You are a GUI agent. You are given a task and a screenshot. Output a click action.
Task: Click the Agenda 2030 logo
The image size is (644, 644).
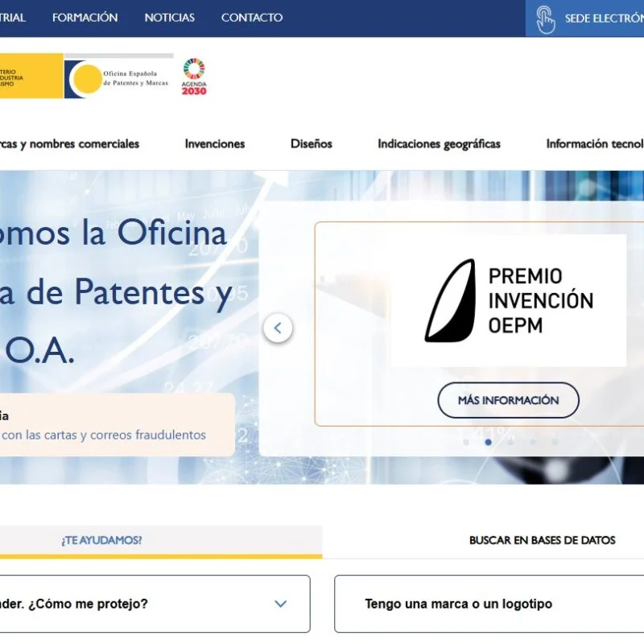(x=194, y=76)
